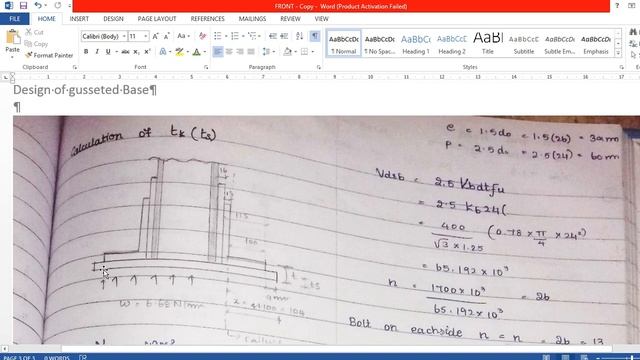This screenshot has width=640, height=360.
Task: Undo the last action
Action: click(x=38, y=6)
